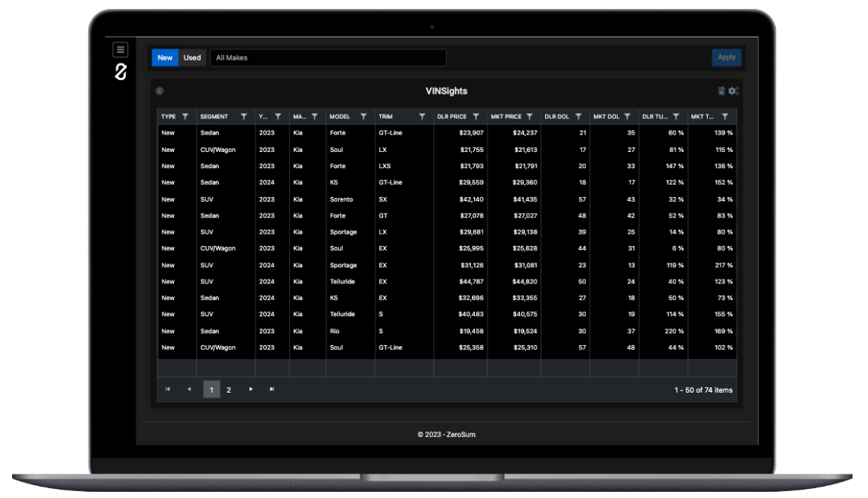Select the LXS trim cell

pyautogui.click(x=385, y=166)
